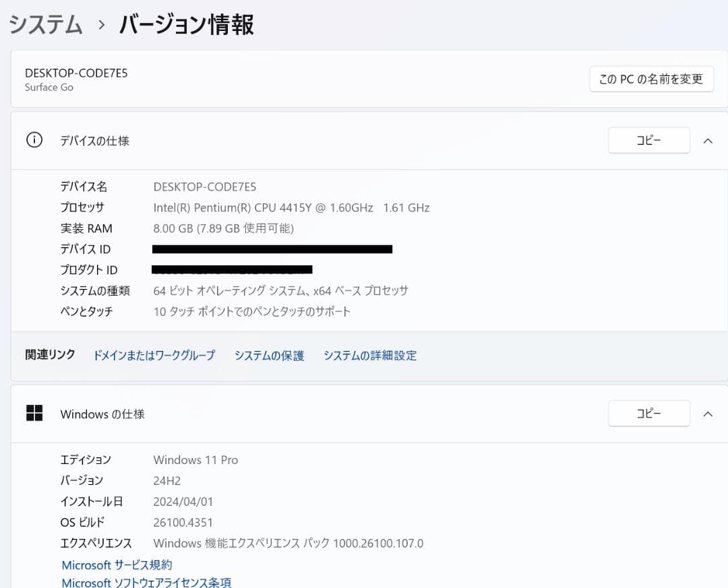This screenshot has width=728, height=588.
Task: Collapse the デバイスの仕様 section
Action: click(706, 140)
